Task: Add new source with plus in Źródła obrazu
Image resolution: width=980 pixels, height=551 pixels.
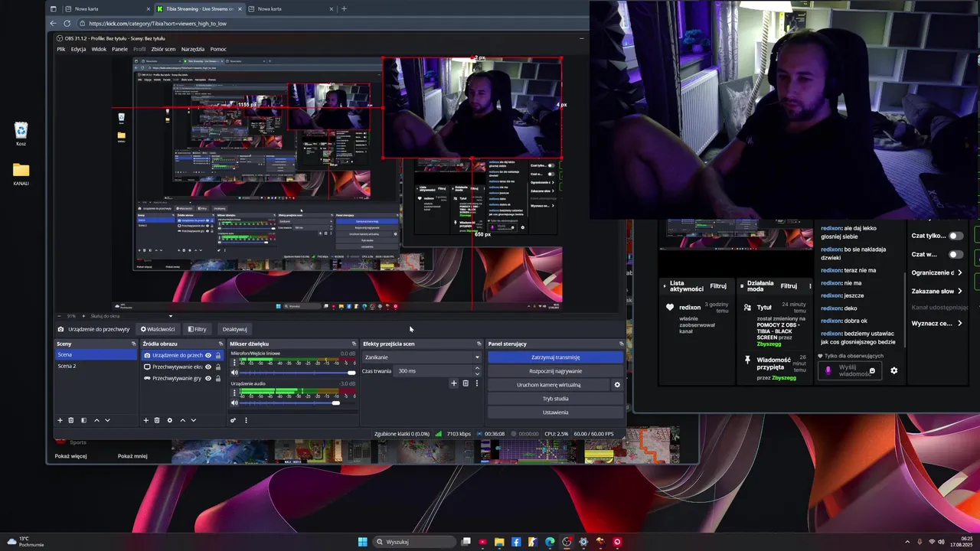Action: [146, 420]
